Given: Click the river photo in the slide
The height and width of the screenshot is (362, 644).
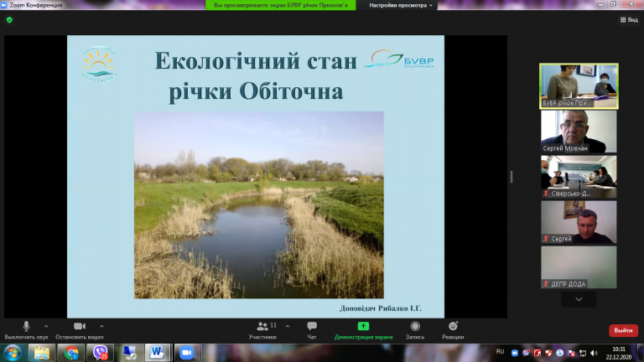Looking at the screenshot, I should click(259, 204).
